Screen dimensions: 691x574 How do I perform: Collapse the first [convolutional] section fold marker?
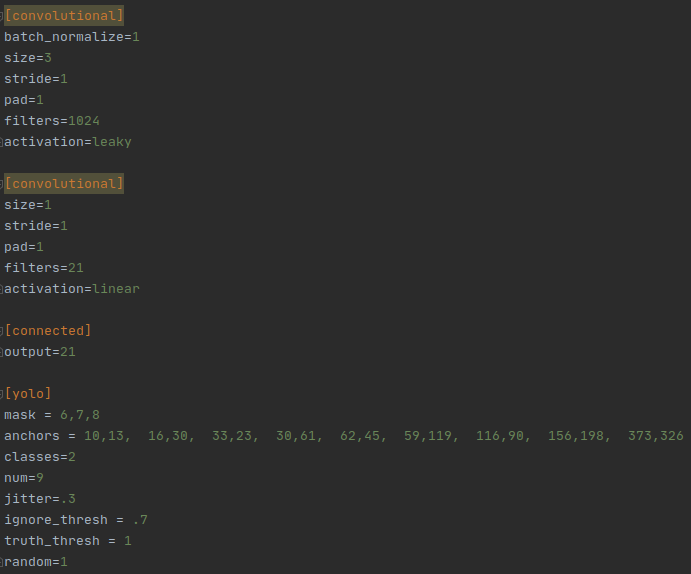1,16
